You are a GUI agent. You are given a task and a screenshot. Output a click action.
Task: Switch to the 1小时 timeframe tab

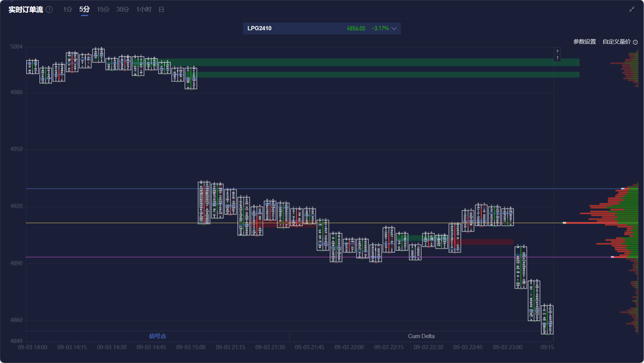click(x=144, y=9)
